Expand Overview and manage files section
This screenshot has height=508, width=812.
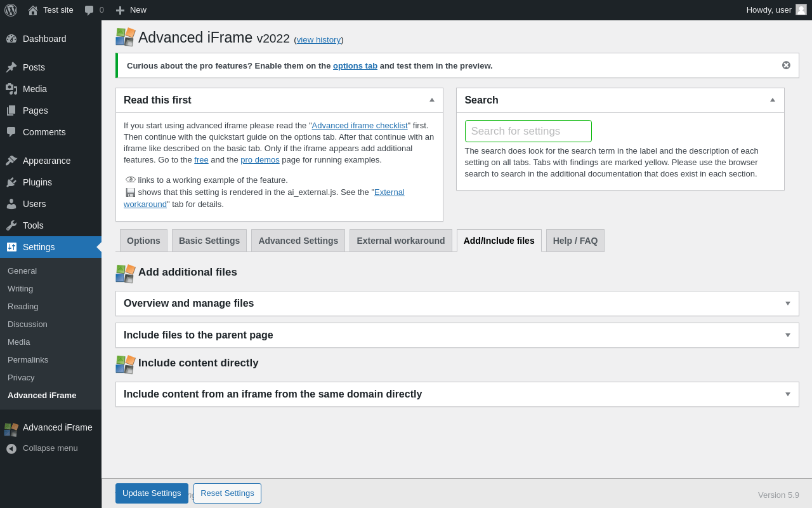(x=788, y=304)
